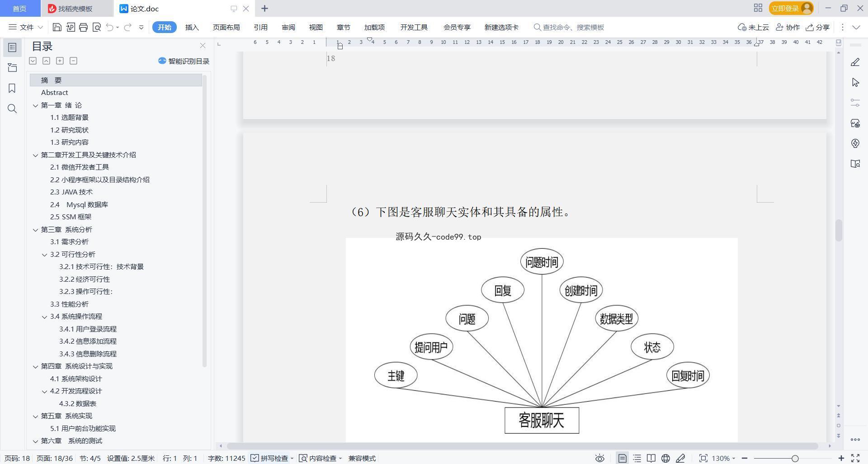The width and height of the screenshot is (868, 464).
Task: Adjust the zoom slider handle
Action: [x=795, y=458]
